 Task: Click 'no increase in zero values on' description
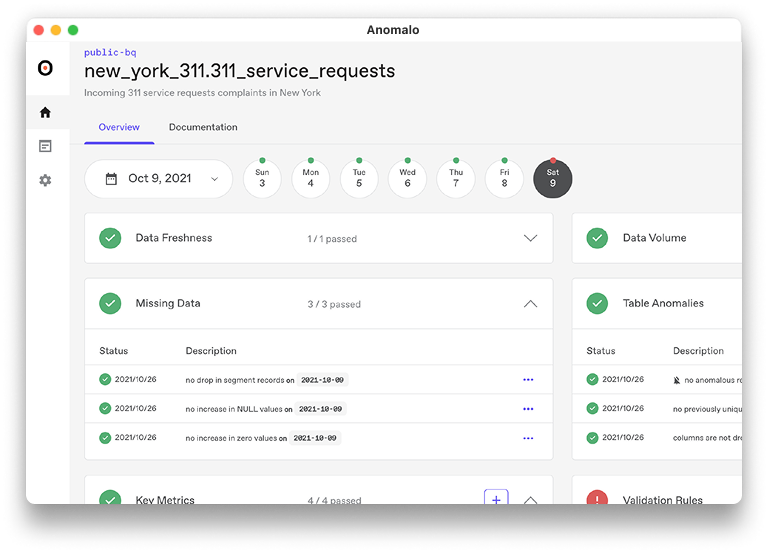[x=236, y=438]
